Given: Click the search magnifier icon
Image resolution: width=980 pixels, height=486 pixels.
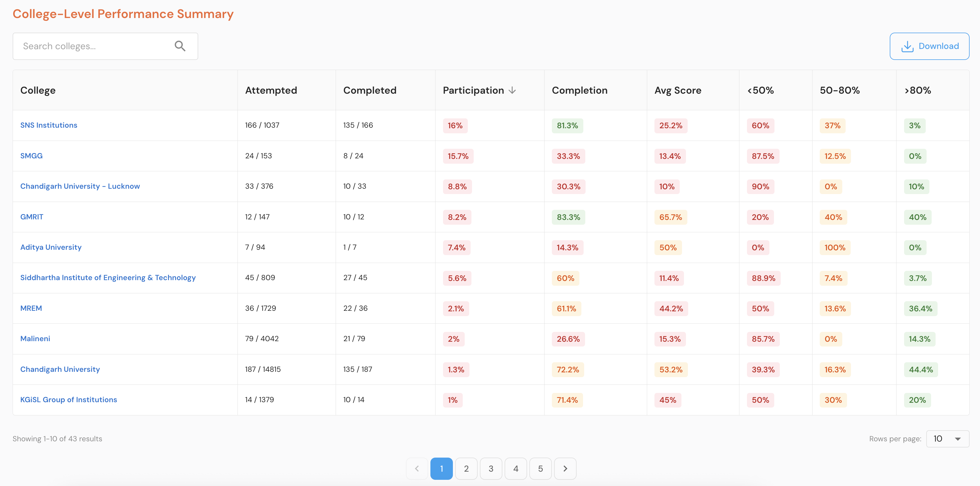Looking at the screenshot, I should [x=180, y=46].
